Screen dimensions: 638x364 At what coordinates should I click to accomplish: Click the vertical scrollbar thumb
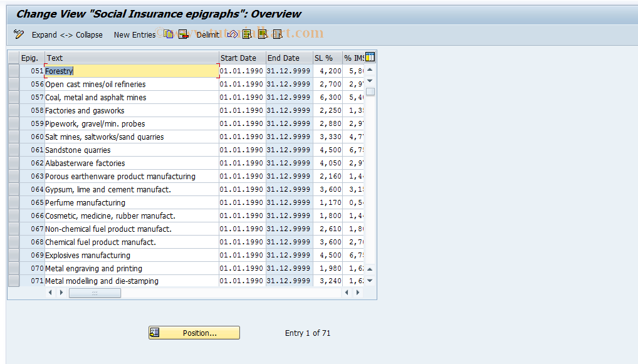[370, 91]
